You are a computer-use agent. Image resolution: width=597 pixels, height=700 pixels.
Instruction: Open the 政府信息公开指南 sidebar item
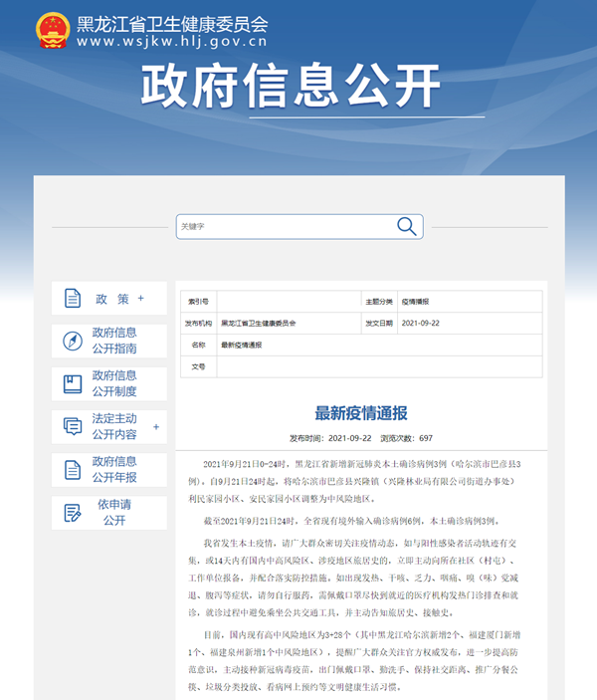click(114, 341)
